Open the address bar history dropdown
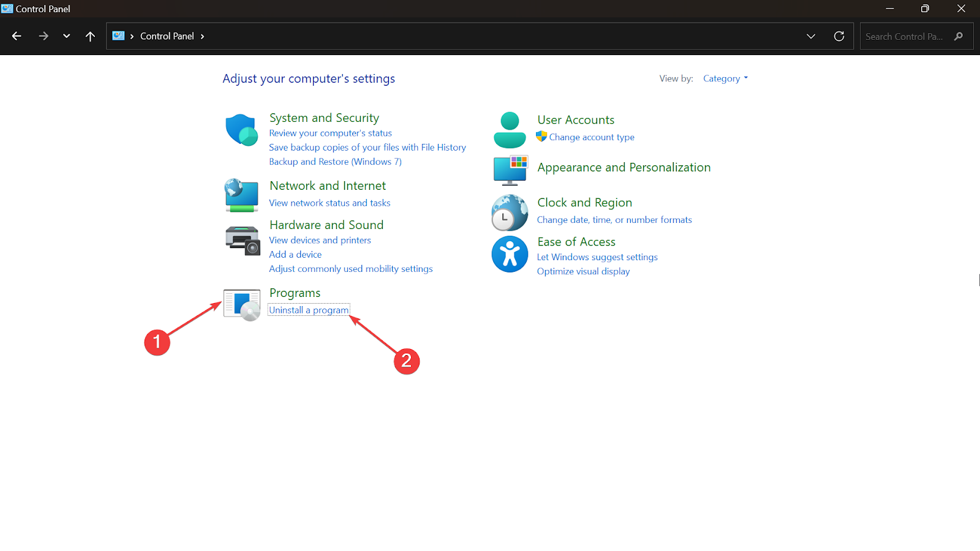The width and height of the screenshot is (980, 551). click(811, 36)
